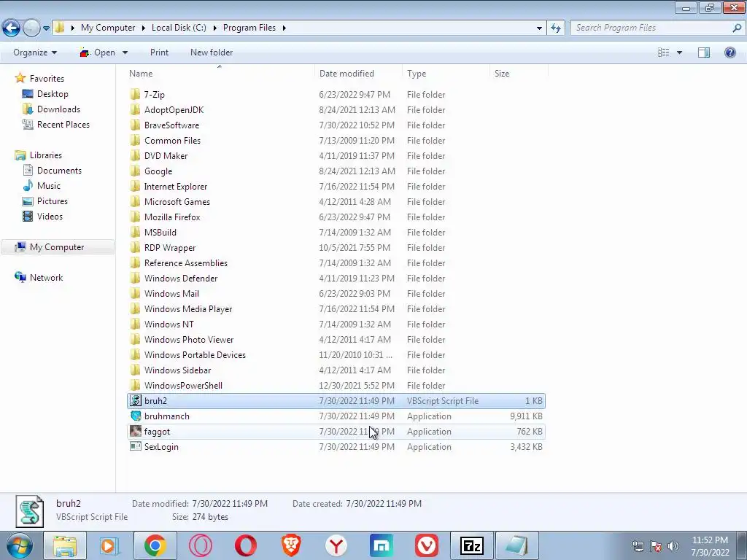
Task: Select the Common Files folder
Action: pos(172,141)
